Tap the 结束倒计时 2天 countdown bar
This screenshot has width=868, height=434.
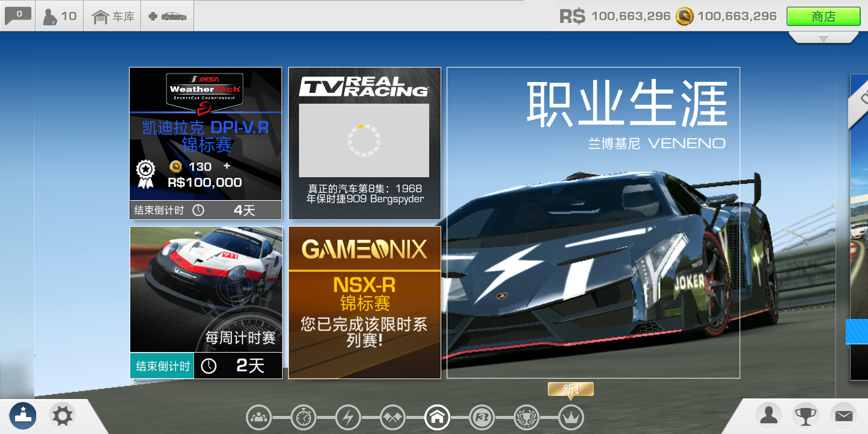(x=206, y=365)
